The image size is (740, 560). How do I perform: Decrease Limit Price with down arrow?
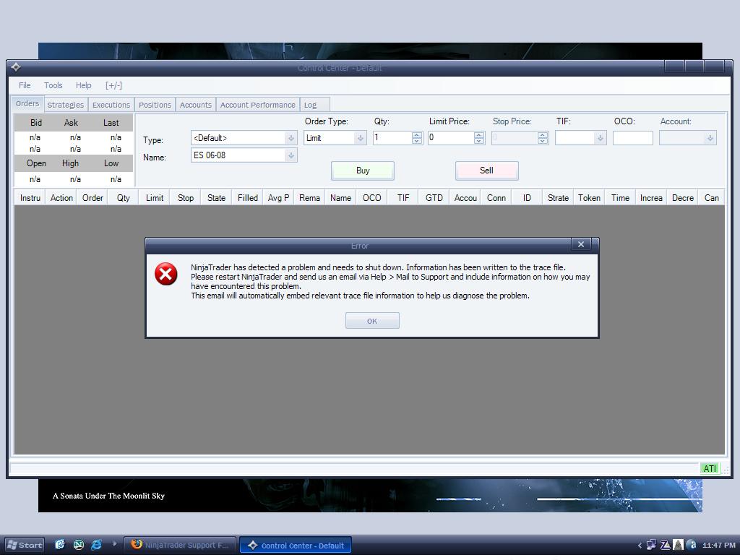click(479, 141)
